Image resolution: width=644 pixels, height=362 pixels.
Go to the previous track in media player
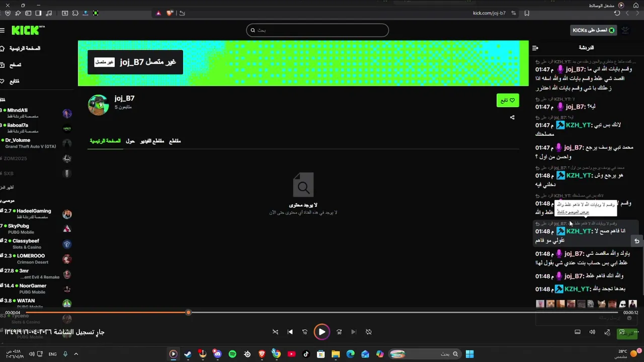coord(290,332)
